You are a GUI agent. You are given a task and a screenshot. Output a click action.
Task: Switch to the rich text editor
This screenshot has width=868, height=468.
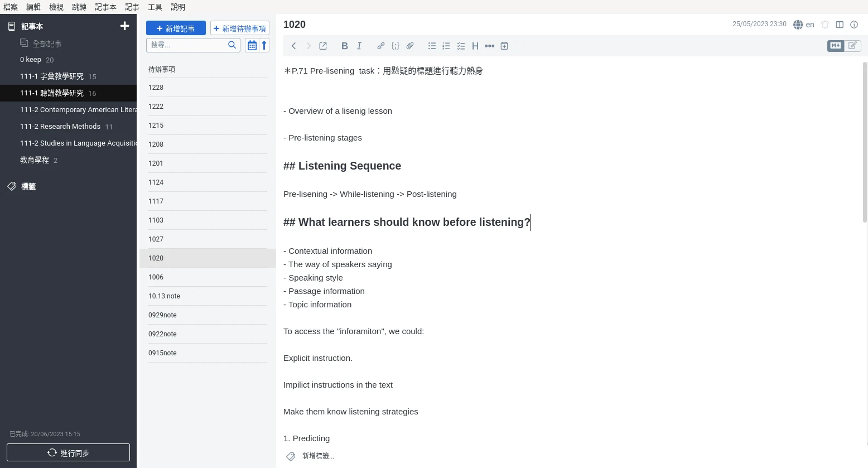tap(852, 46)
